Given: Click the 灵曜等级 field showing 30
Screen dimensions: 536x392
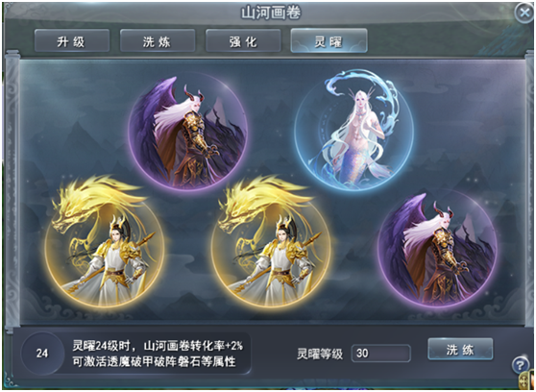Looking at the screenshot, I should 380,353.
